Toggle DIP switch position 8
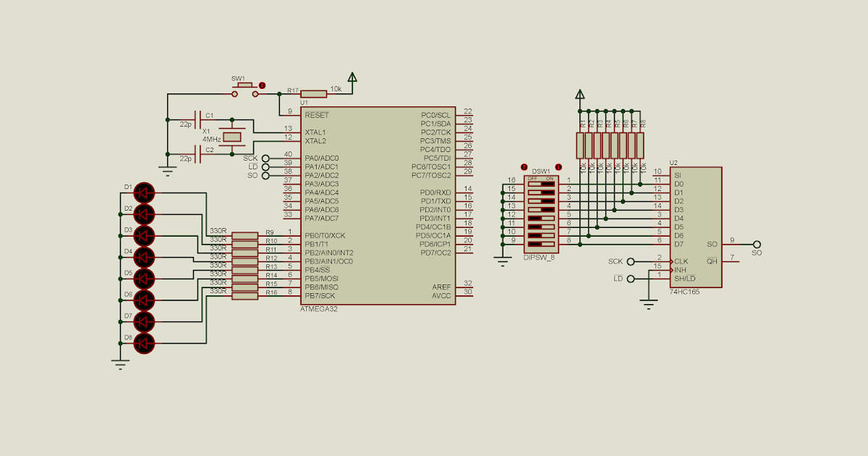The image size is (868, 456). click(541, 244)
